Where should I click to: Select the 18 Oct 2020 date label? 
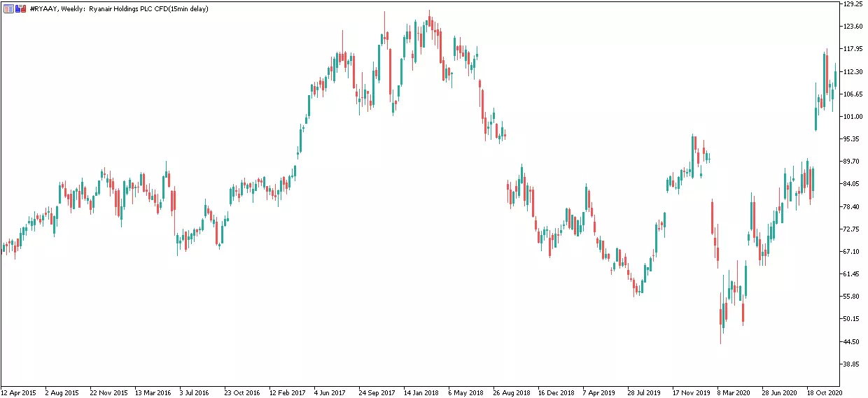coord(825,392)
